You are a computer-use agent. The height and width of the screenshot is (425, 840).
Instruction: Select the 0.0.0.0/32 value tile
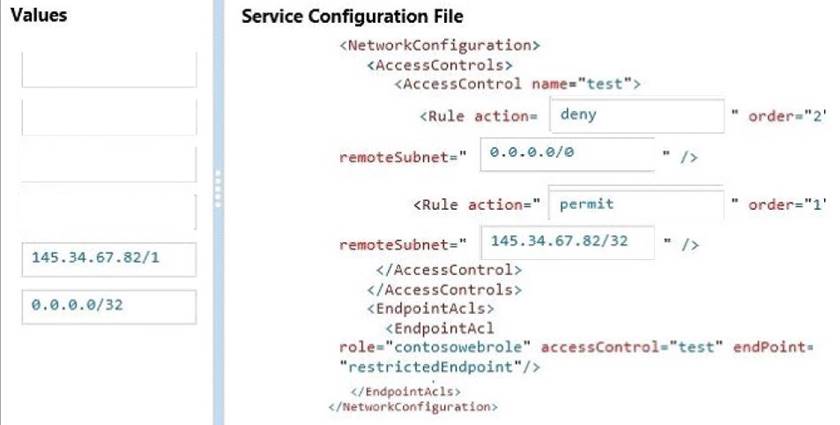[x=109, y=306]
